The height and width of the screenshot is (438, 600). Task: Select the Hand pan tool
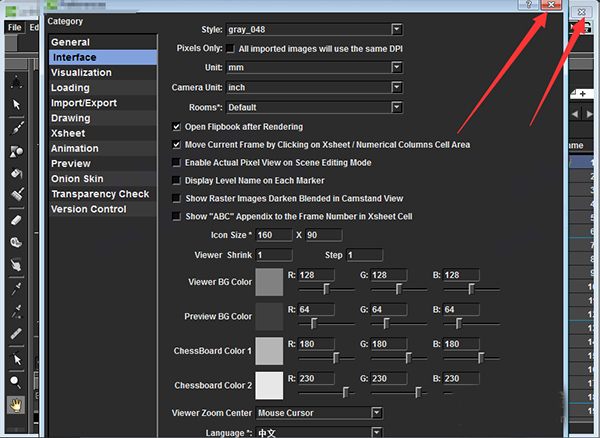pos(17,405)
